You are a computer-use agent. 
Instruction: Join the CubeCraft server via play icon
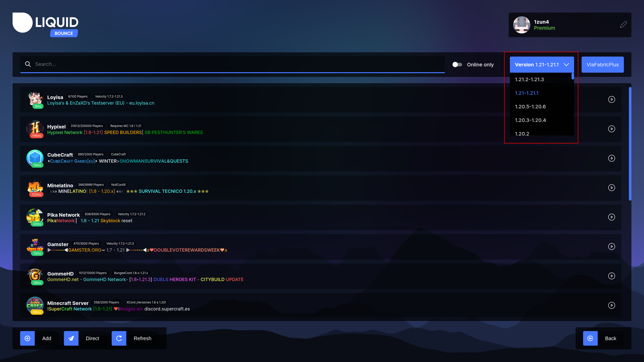[612, 158]
